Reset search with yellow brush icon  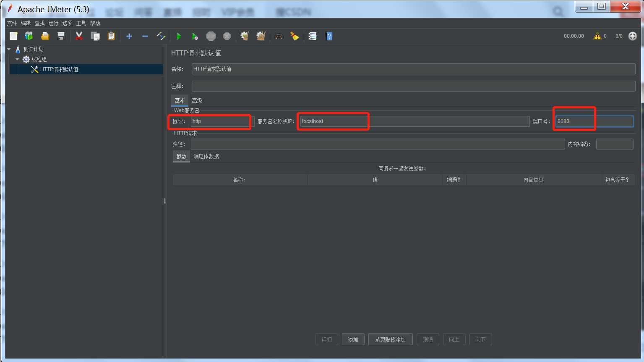[x=295, y=36]
